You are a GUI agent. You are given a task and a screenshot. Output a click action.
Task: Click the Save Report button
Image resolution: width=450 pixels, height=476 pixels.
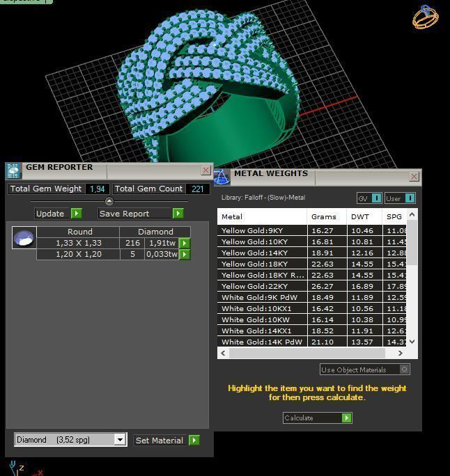pos(141,214)
